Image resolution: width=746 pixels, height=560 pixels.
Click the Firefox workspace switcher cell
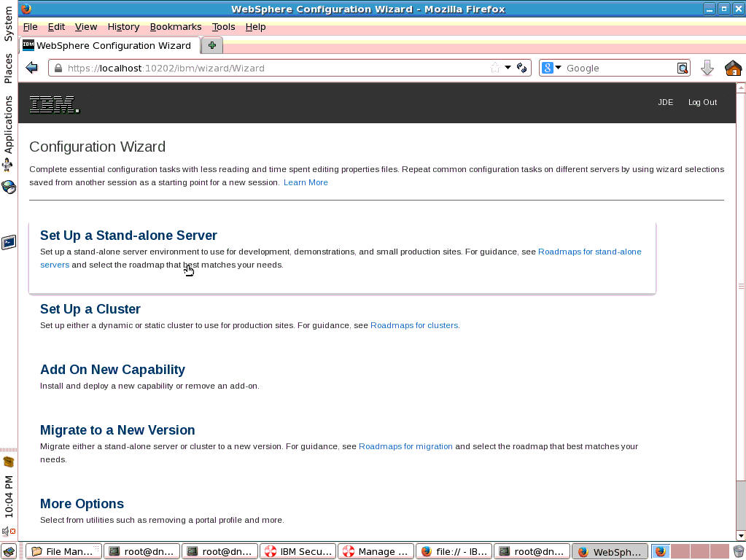pos(661,551)
